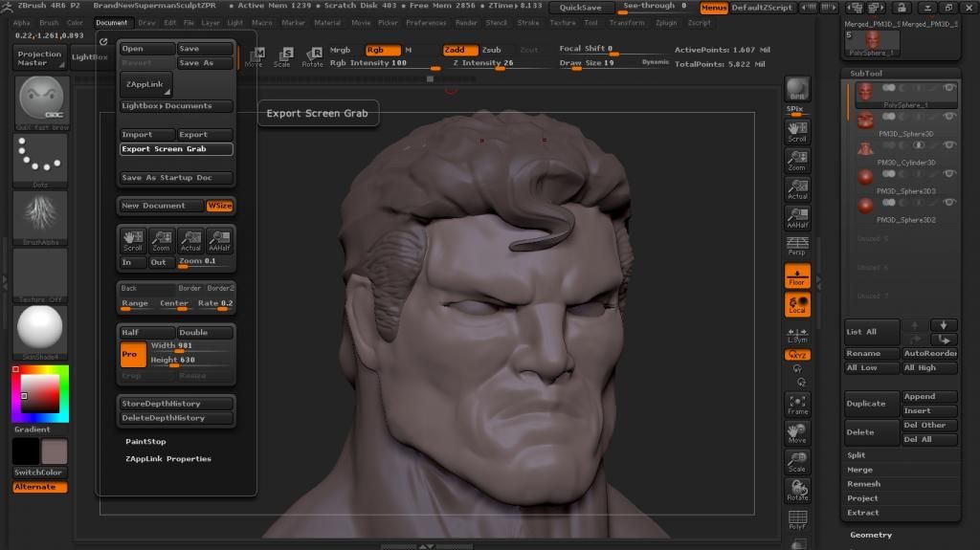Enable the Zadd mode
The height and width of the screenshot is (550, 980).
click(x=460, y=50)
